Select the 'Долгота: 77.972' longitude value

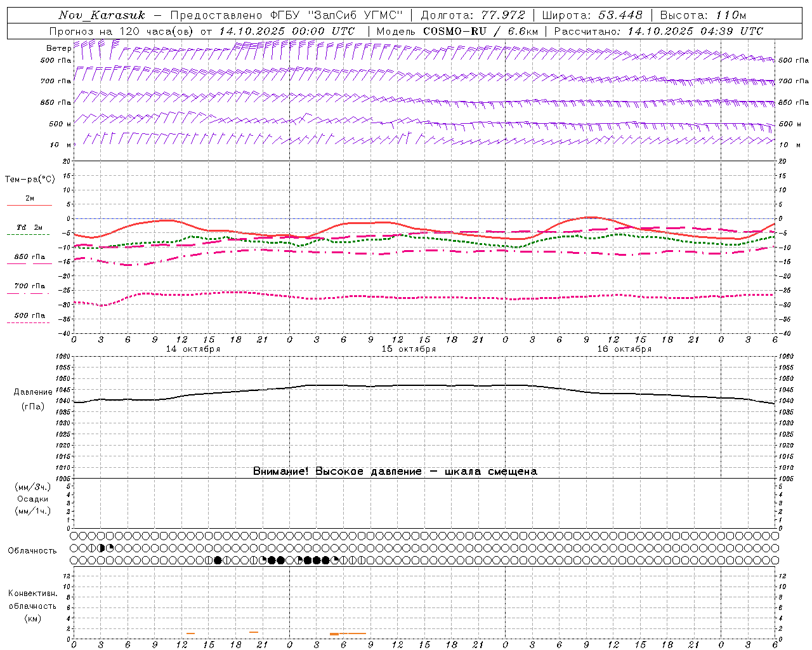pos(473,15)
